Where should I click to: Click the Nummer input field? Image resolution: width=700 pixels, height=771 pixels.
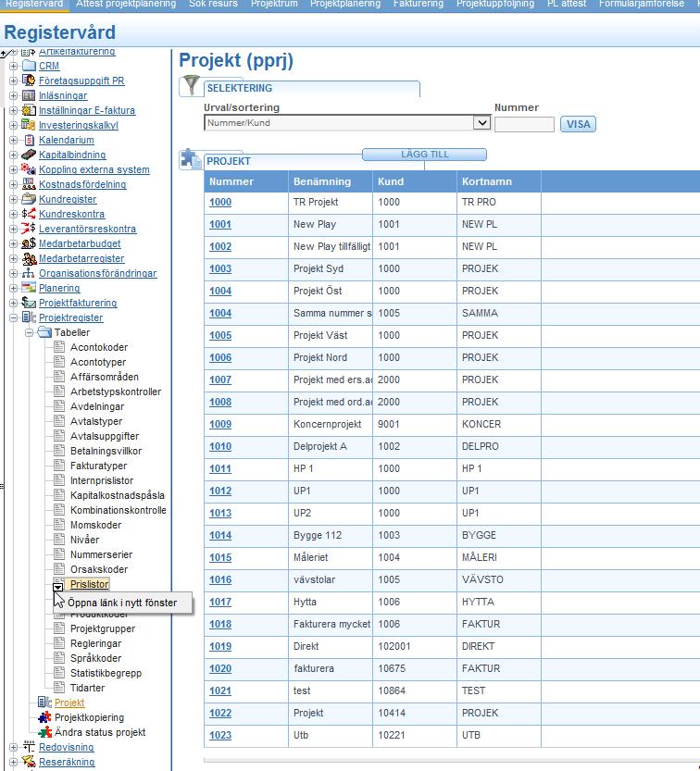pyautogui.click(x=524, y=124)
